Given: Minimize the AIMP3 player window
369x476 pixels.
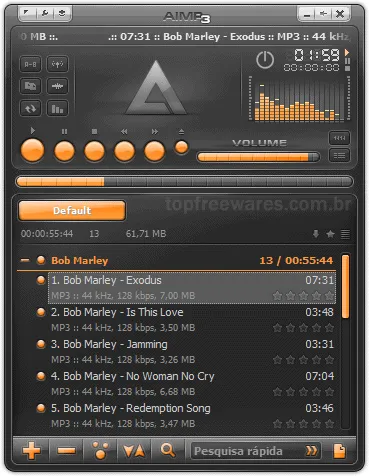Looking at the screenshot, I should point(307,14).
